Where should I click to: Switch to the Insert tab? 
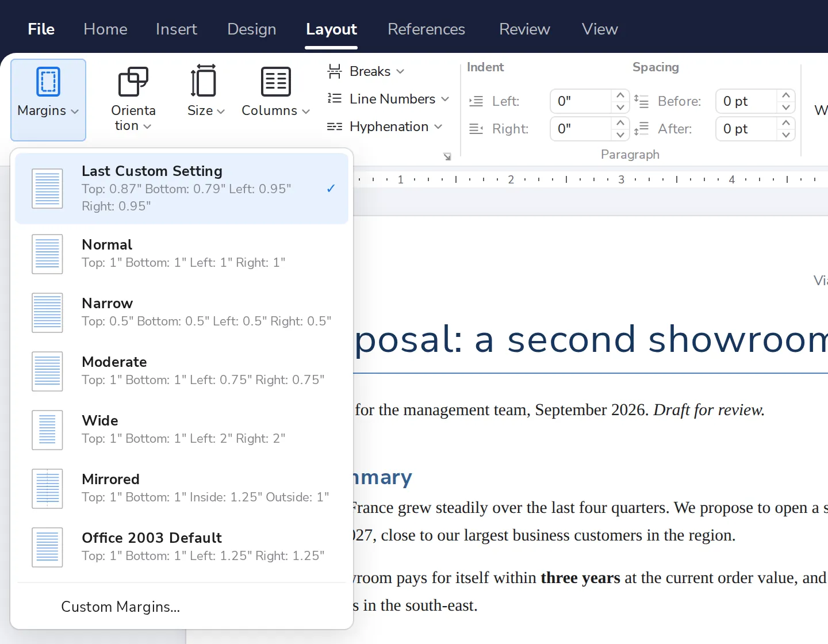tap(176, 29)
